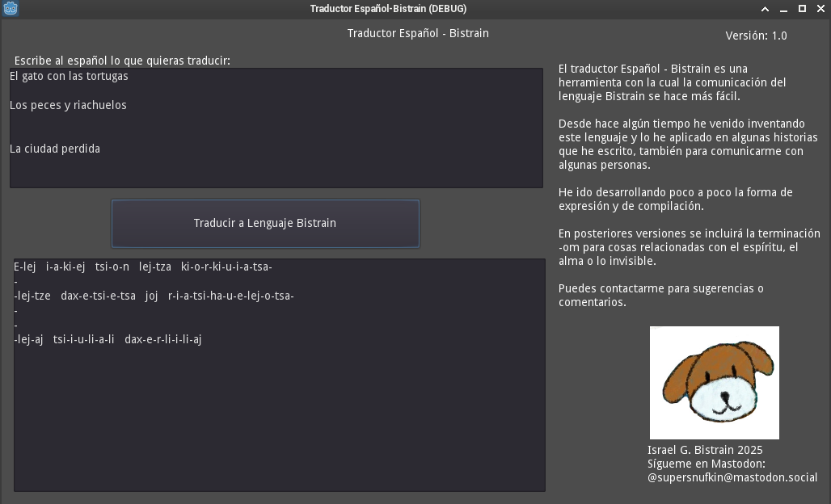This screenshot has height=504, width=831.
Task: Click the @supersnufkin@mastodon.social handle
Action: (x=732, y=477)
